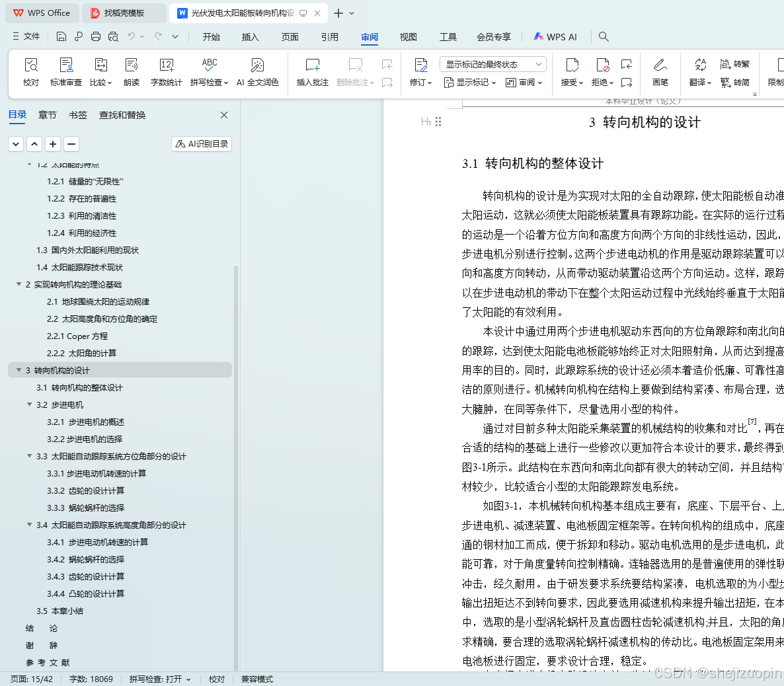The height and width of the screenshot is (686, 784).
Task: Open 显示标记的最终状态 combo box
Action: tap(493, 64)
